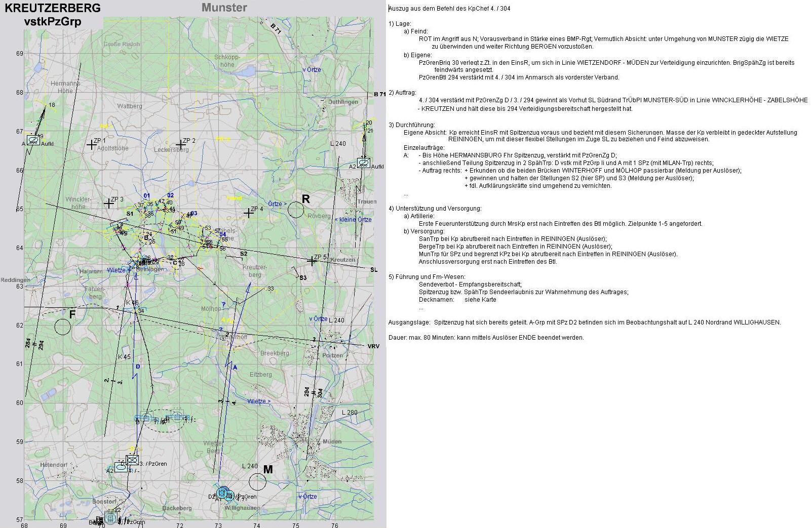Click the ZP 5 crosshair near Kreutzen
The width and height of the screenshot is (812, 528).
click(x=311, y=261)
